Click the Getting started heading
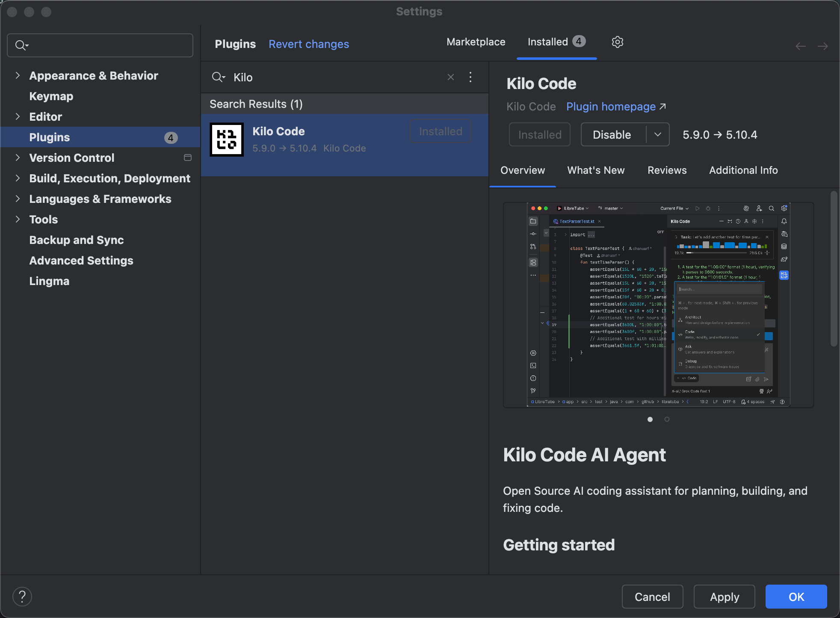 559,545
